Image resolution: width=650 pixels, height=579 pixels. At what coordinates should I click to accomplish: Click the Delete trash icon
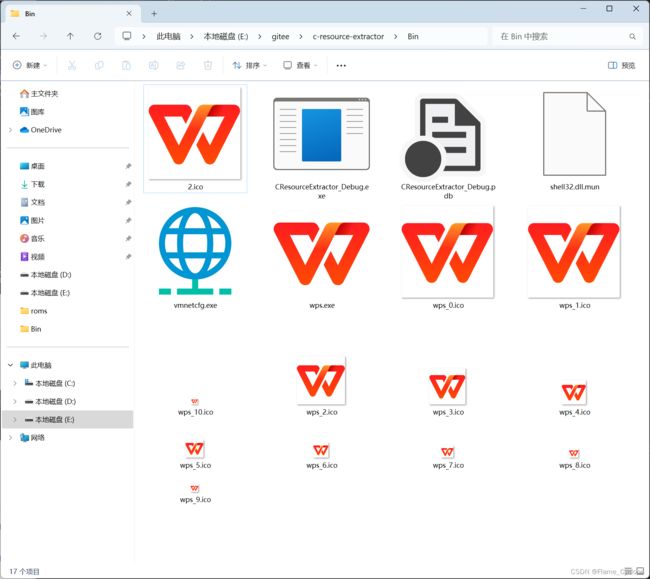208,65
